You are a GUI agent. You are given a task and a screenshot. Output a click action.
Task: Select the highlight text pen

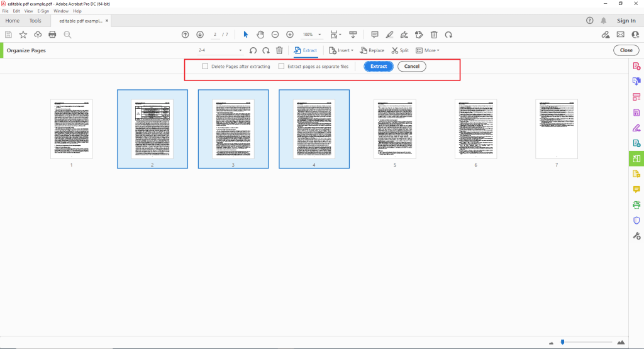pos(389,35)
